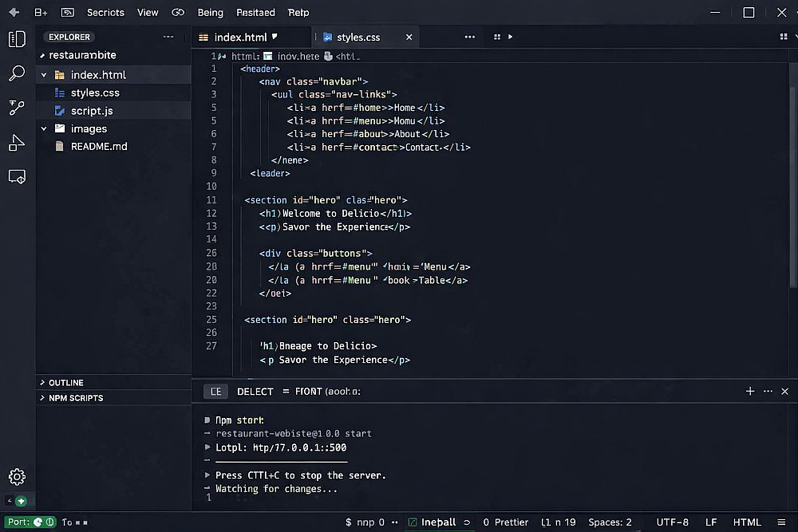Click the editor layout icon at top right

(784, 37)
